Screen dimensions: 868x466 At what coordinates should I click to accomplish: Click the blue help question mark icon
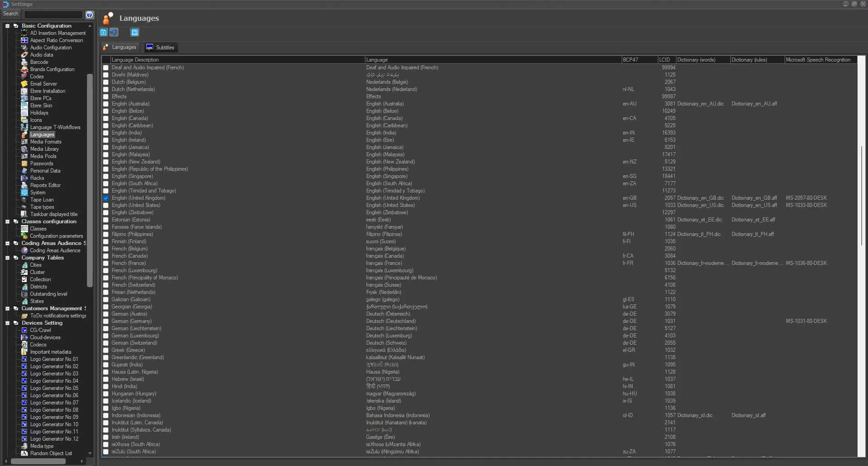(90, 14)
